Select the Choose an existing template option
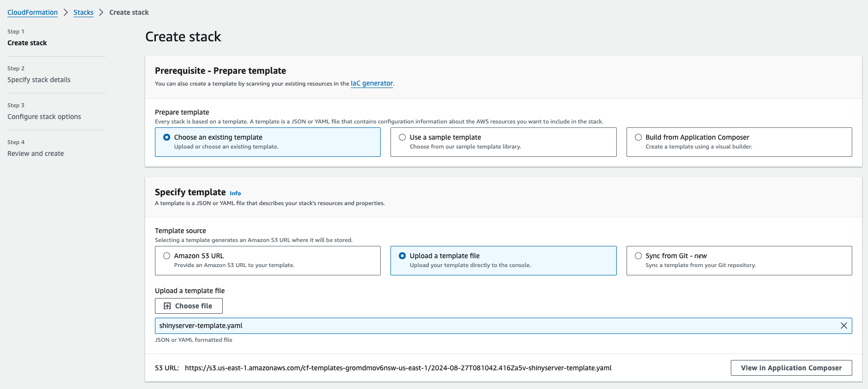 [268, 142]
